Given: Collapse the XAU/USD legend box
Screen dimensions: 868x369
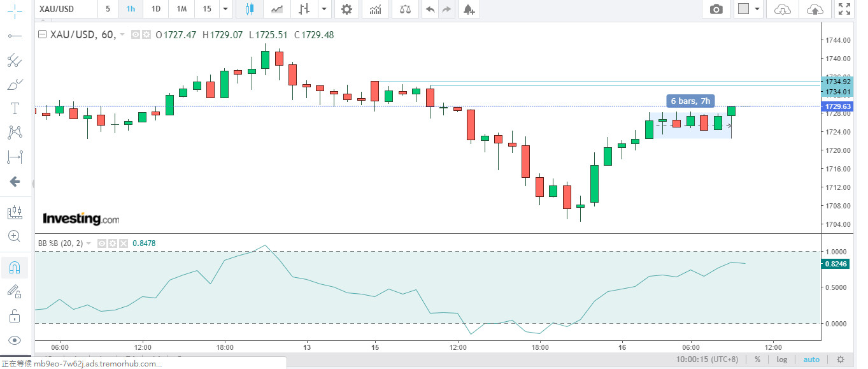Looking at the screenshot, I should click(43, 35).
